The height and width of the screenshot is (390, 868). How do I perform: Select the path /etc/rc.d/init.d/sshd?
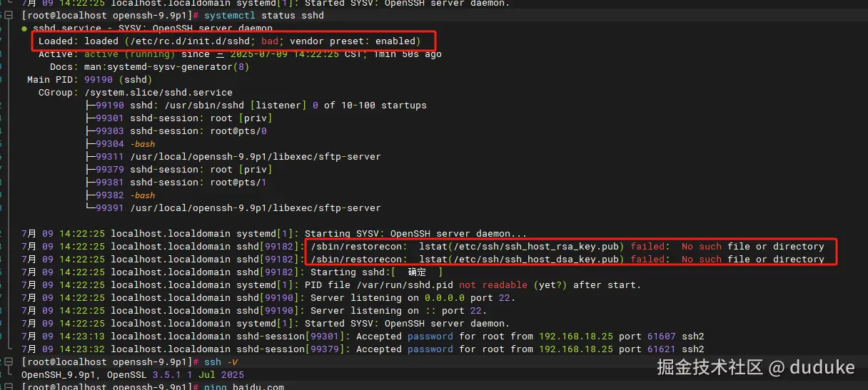(190, 41)
